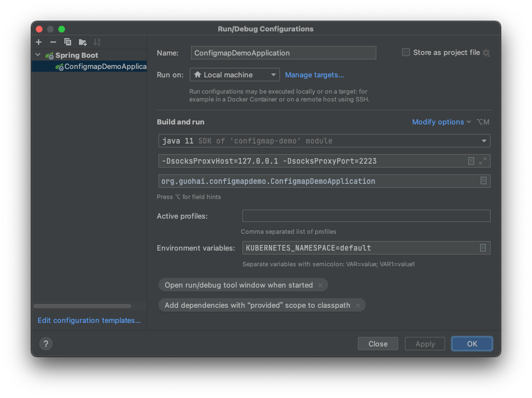Click the red close window button
This screenshot has height=398, width=532.
click(x=39, y=29)
